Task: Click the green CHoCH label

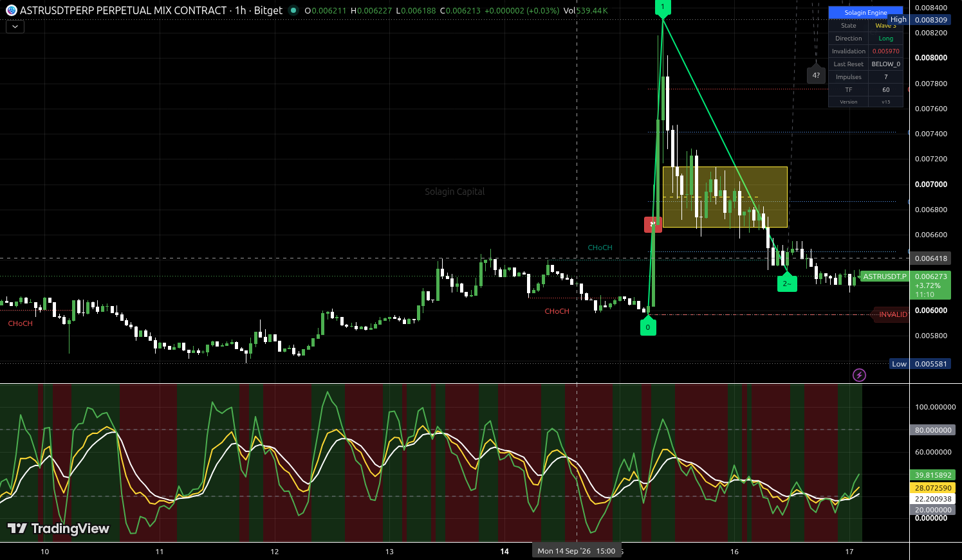Action: coord(600,248)
